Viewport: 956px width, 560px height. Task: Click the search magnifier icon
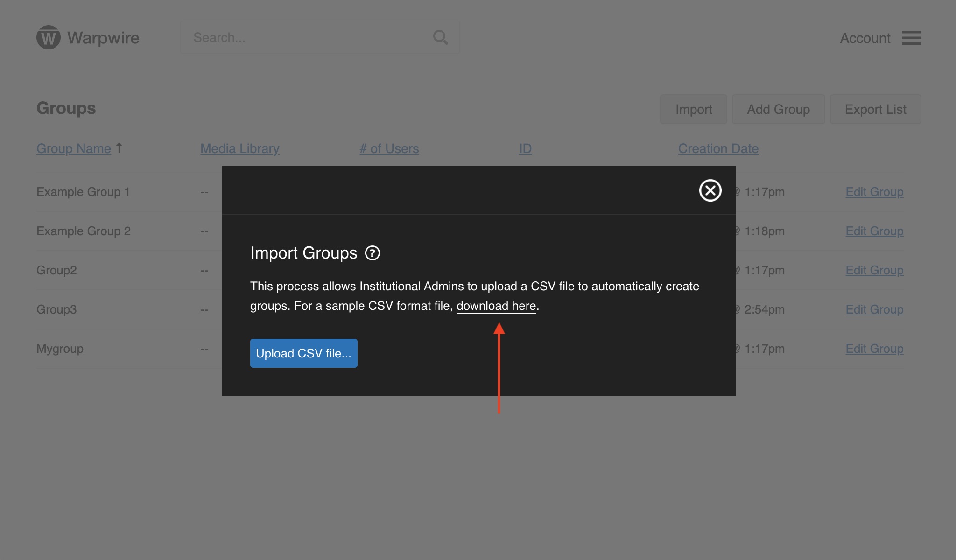click(440, 37)
